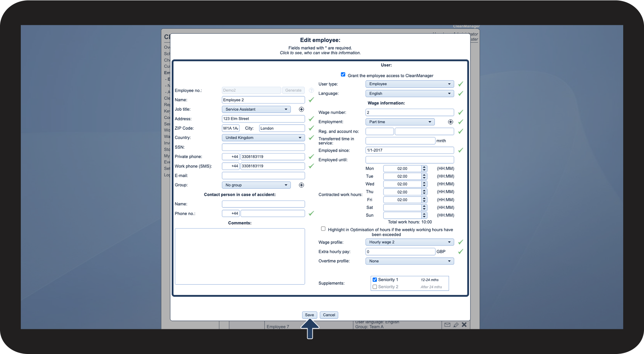Click the X delete icon for Employee 7
Screen dimensions: 644x354
pos(464,324)
